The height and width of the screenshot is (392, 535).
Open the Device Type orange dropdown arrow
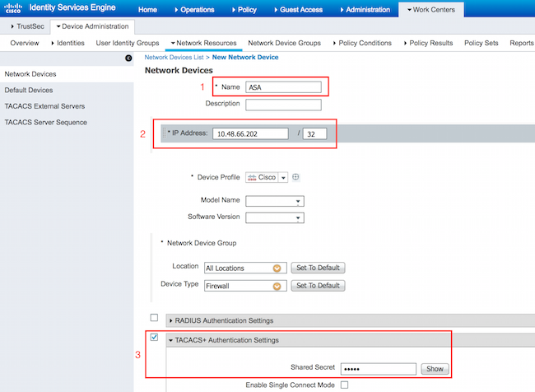point(277,286)
